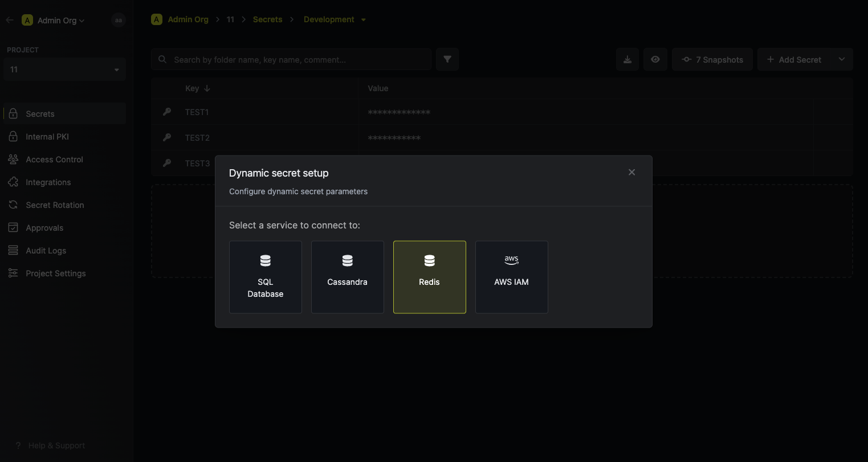Select the SQL Database service card
The width and height of the screenshot is (868, 462).
coord(266,277)
